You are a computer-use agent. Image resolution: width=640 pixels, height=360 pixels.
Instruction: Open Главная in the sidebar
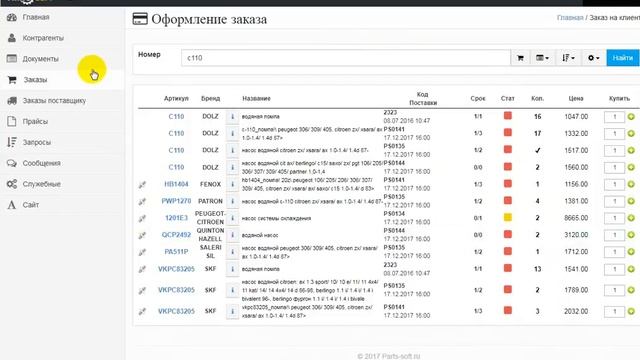pos(36,17)
